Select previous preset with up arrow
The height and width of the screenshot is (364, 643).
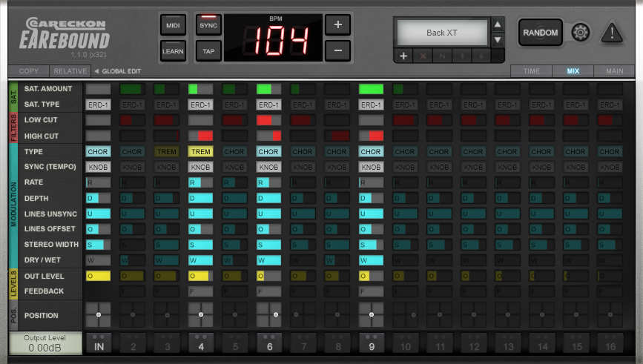coord(498,25)
